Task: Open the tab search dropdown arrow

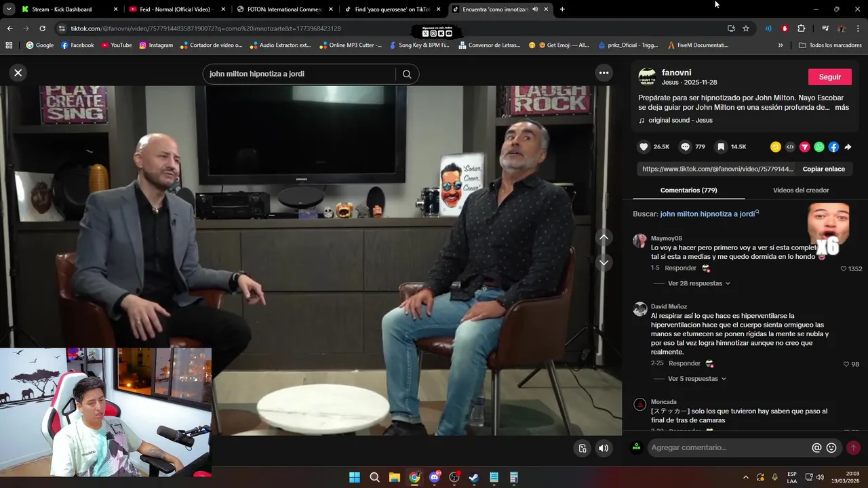Action: pyautogui.click(x=9, y=9)
